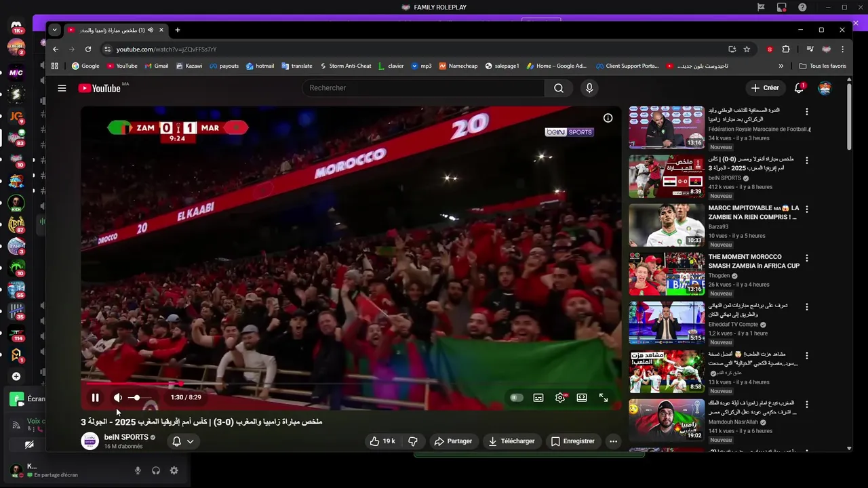
Task: Play Fédération Royale Marocaine thumbnail 13:16
Action: pyautogui.click(x=667, y=127)
